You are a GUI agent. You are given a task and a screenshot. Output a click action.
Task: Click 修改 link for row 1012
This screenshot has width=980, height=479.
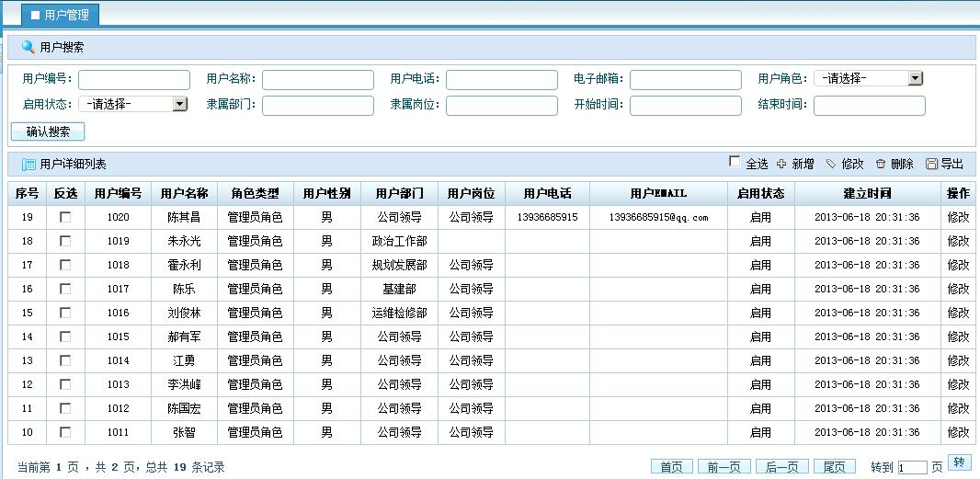pyautogui.click(x=958, y=407)
